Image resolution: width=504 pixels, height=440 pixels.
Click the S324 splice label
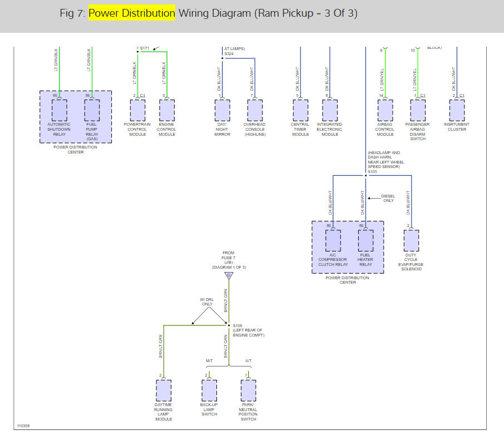click(x=229, y=53)
